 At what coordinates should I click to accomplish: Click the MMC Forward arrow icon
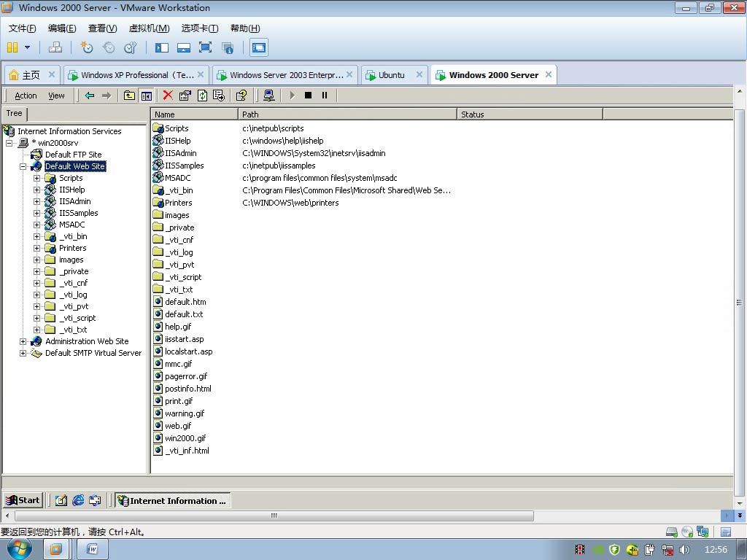coord(107,96)
